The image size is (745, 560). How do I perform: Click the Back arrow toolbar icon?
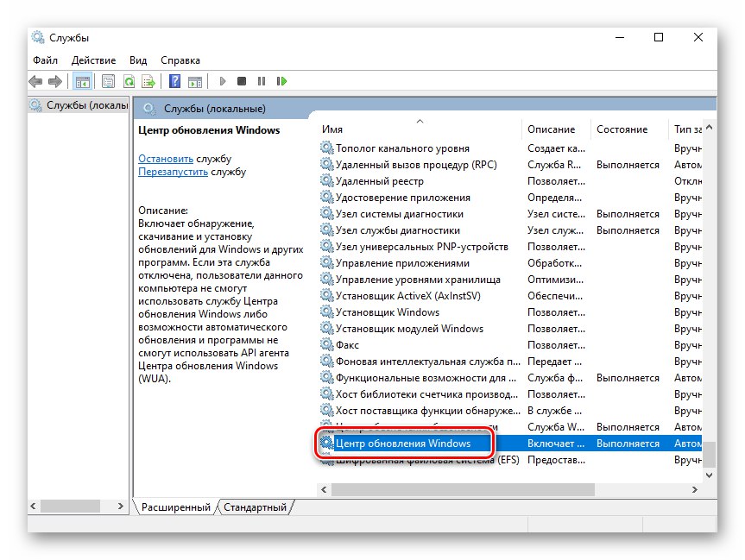pyautogui.click(x=35, y=82)
